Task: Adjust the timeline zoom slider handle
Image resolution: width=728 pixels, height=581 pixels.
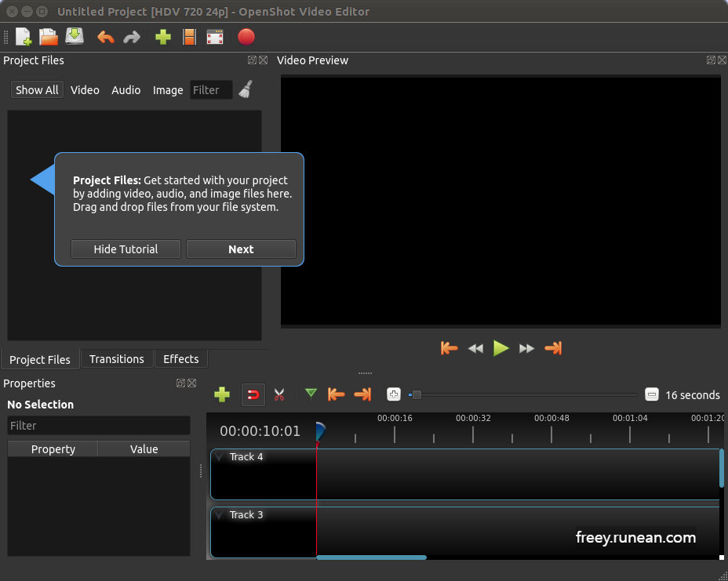Action: [x=417, y=395]
